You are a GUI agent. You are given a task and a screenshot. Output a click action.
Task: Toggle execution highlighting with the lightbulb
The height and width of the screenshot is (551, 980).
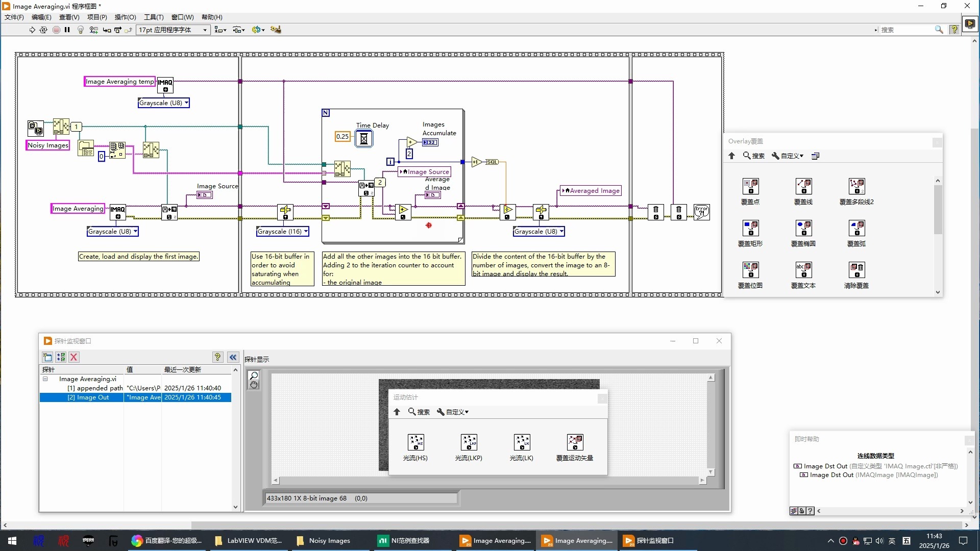[x=80, y=30]
